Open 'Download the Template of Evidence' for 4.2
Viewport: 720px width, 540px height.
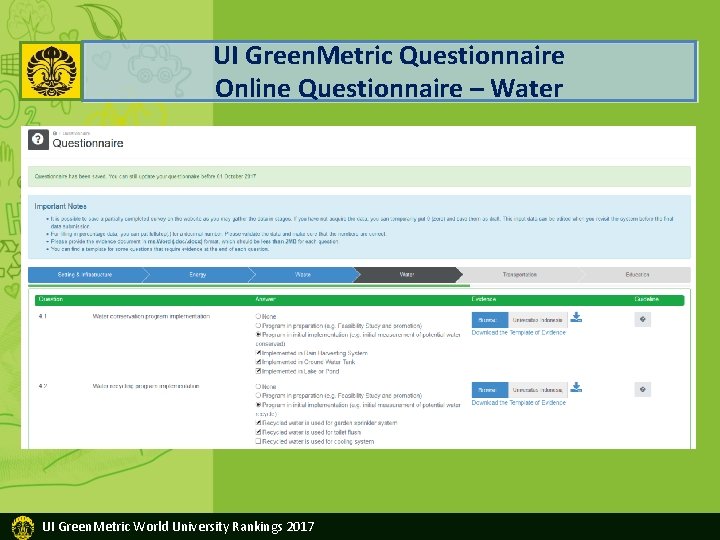point(518,403)
